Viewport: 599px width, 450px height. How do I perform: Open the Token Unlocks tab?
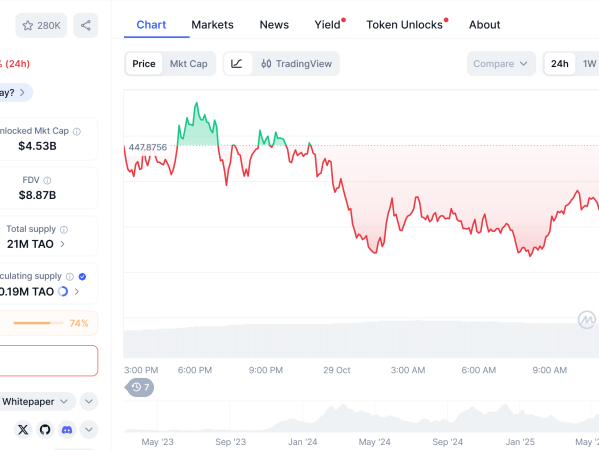pos(405,25)
